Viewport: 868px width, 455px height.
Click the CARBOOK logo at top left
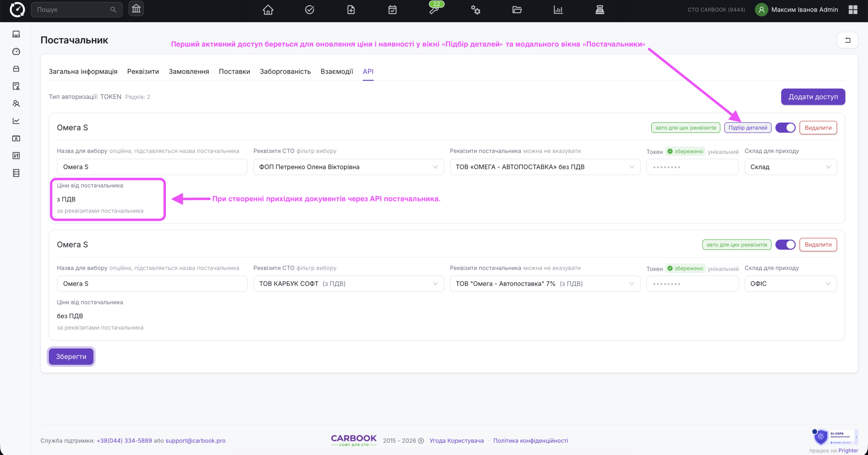(x=17, y=10)
